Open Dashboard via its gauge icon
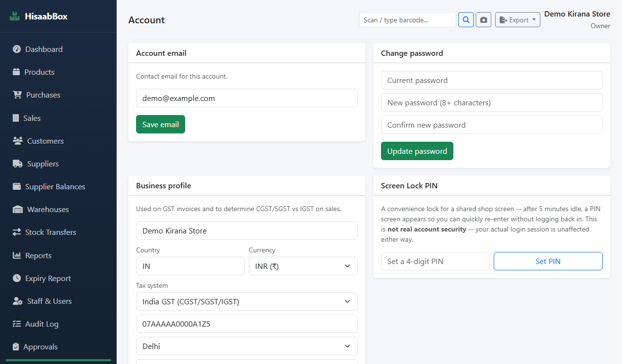 click(17, 49)
